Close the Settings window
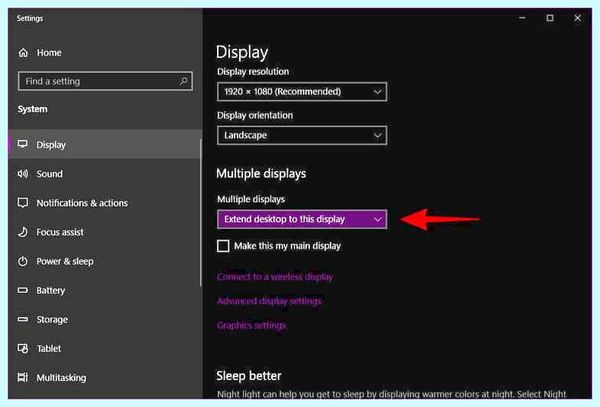 [577, 18]
